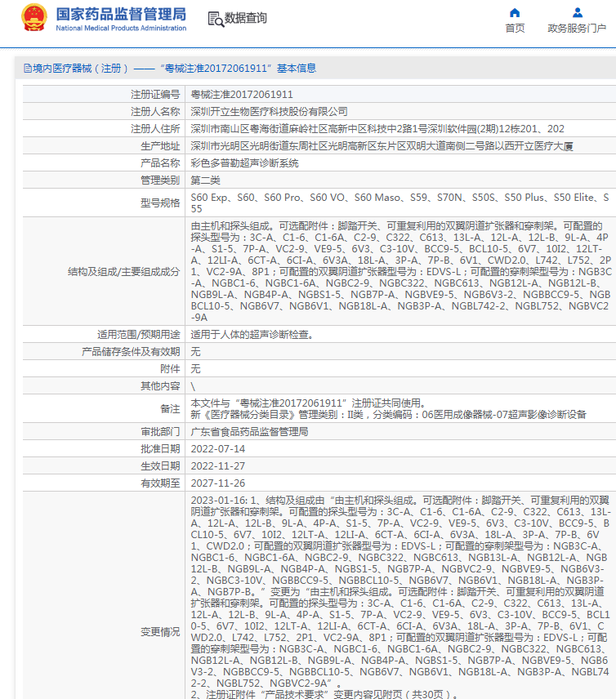Click remark line starting 本文件与
The height and width of the screenshot is (699, 616).
click(x=308, y=403)
